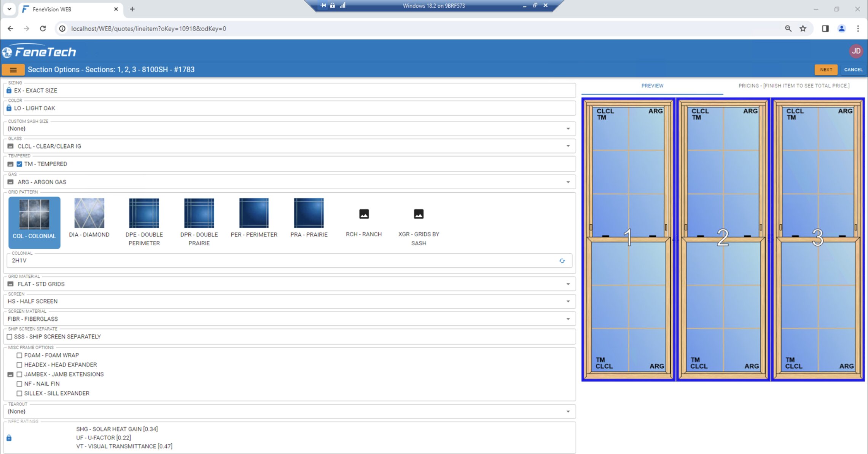Click the orange NEXT button
Image resolution: width=868 pixels, height=454 pixels.
pyautogui.click(x=825, y=70)
